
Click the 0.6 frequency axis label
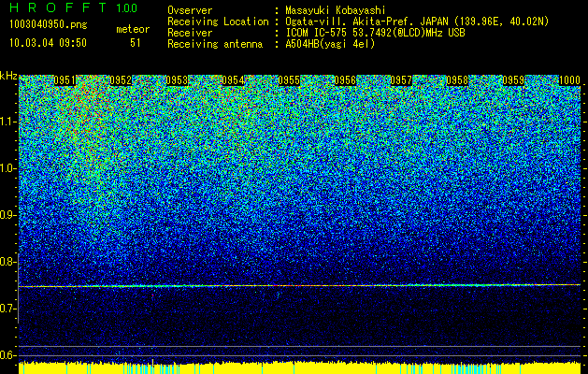[x=8, y=355]
